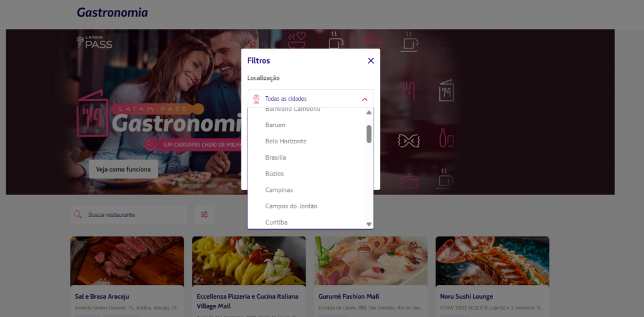Click the Gastronomia page title logo
This screenshot has width=644, height=317.
click(x=113, y=13)
